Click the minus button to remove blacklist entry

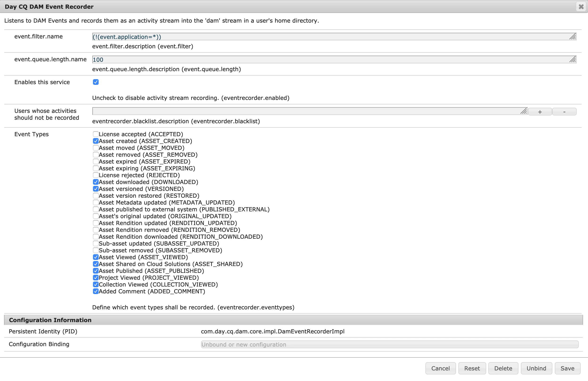tap(564, 112)
